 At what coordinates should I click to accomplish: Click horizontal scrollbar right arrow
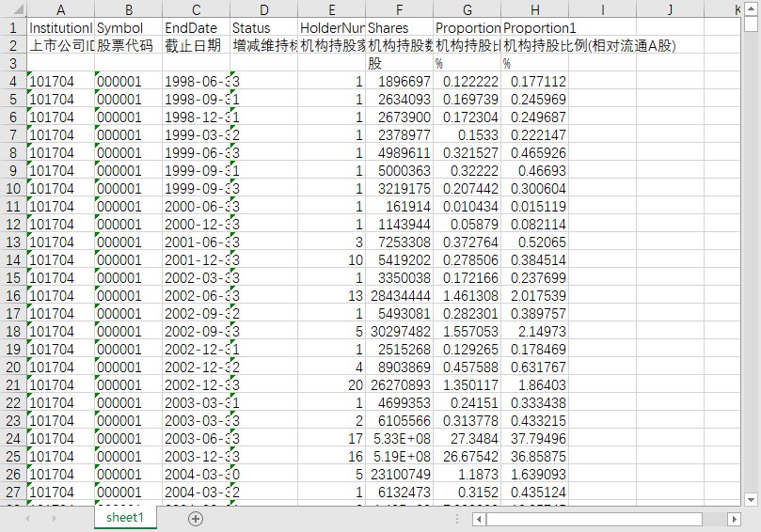coord(735,519)
